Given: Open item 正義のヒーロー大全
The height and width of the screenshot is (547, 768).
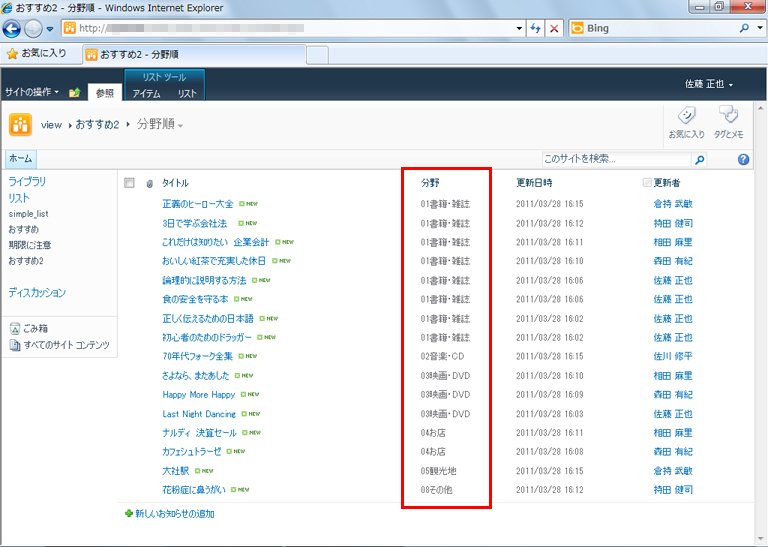Looking at the screenshot, I should pyautogui.click(x=197, y=204).
